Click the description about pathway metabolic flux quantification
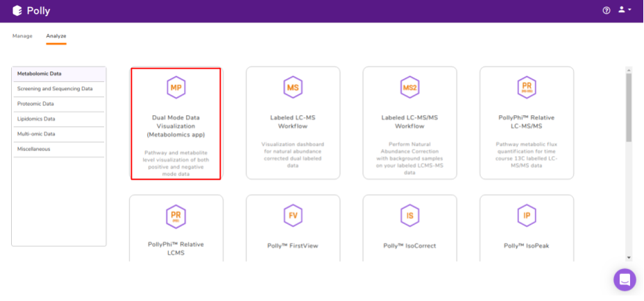The height and width of the screenshot is (301, 644). [527, 155]
